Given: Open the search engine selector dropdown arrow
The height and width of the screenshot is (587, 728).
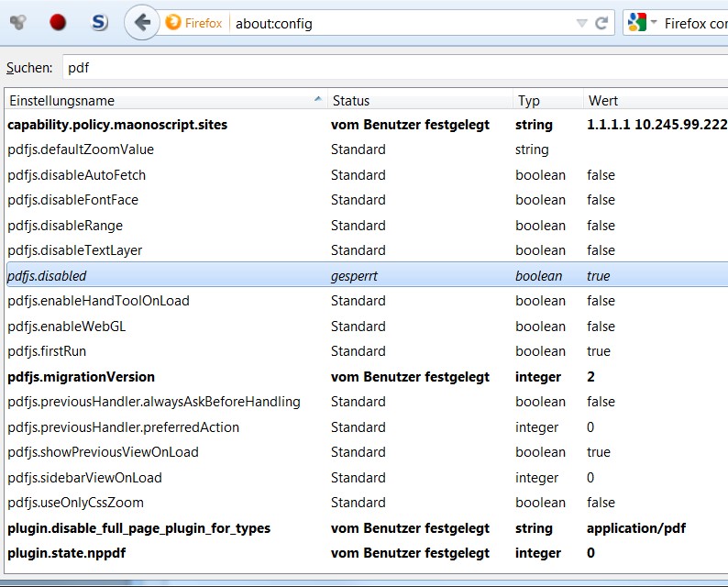Looking at the screenshot, I should [x=655, y=23].
